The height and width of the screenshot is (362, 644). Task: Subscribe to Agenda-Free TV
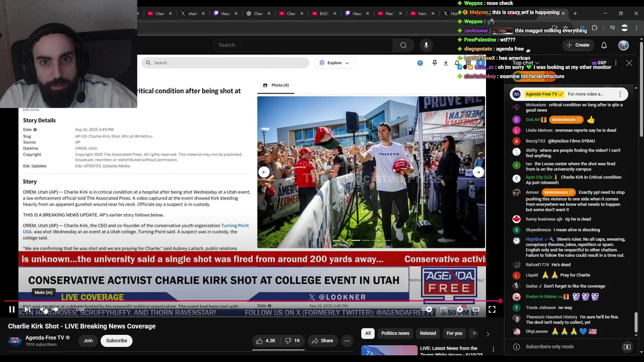[116, 340]
